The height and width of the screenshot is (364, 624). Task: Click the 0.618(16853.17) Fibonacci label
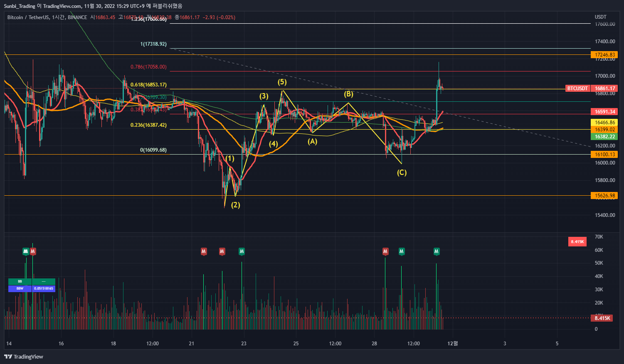(x=148, y=85)
